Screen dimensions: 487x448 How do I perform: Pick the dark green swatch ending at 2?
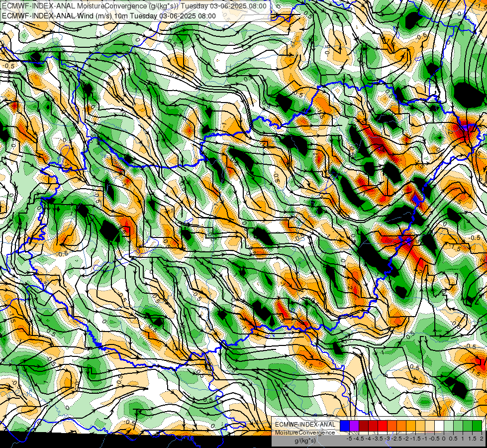(477, 426)
